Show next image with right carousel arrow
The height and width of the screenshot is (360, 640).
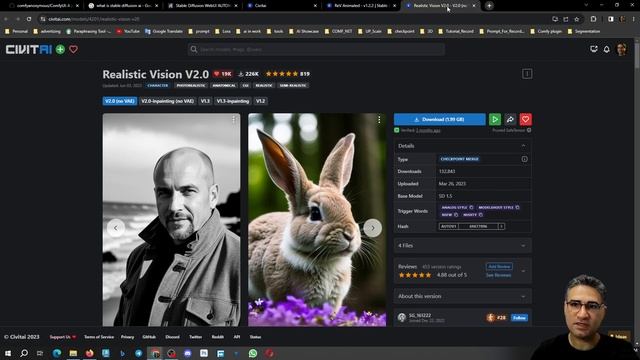[373, 228]
